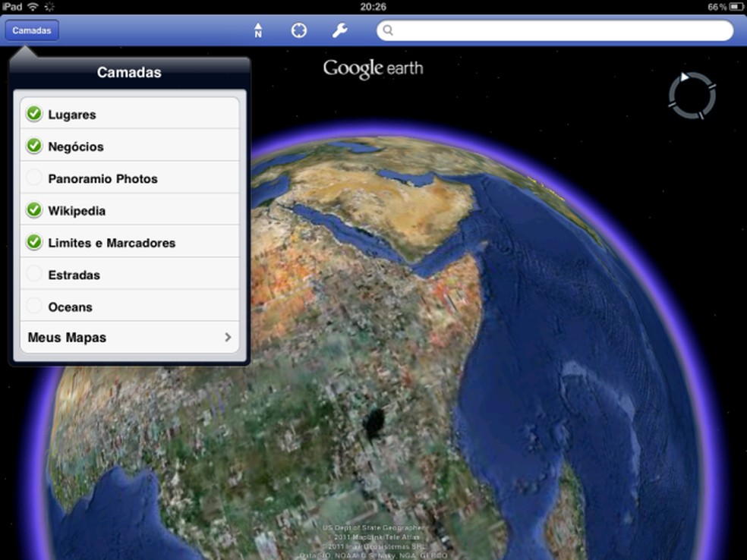Uncheck the Negócios layer
The image size is (747, 560).
point(34,146)
